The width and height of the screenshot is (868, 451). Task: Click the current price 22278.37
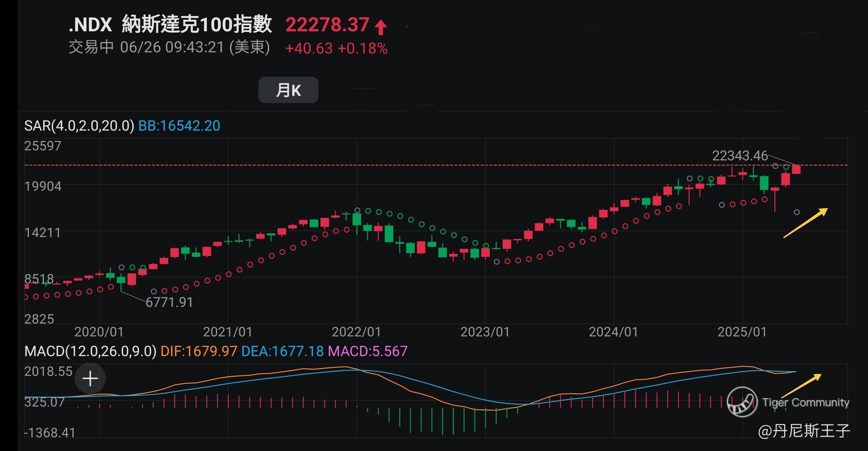pos(327,25)
